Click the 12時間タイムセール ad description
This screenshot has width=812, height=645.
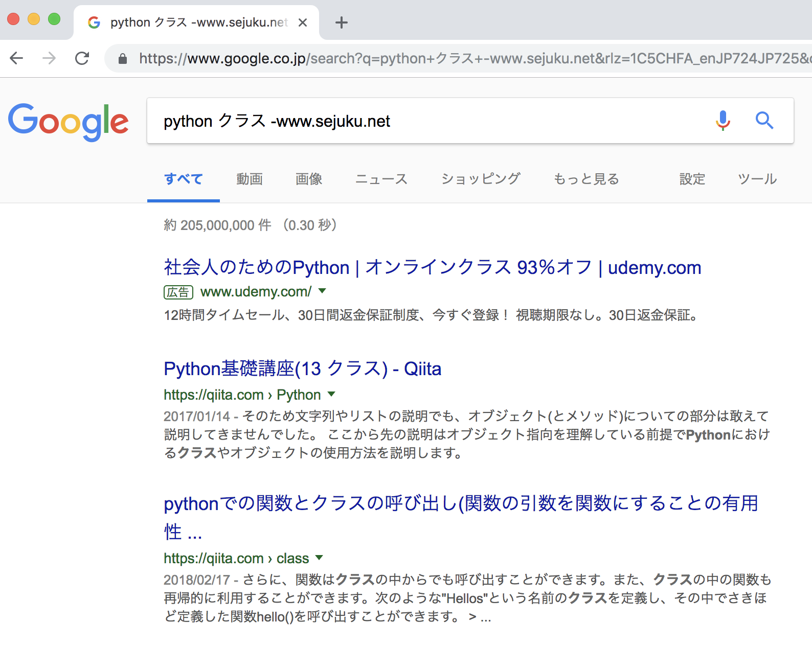[x=431, y=315]
